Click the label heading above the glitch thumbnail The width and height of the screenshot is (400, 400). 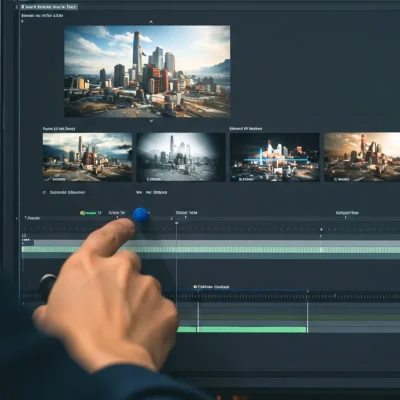click(x=246, y=128)
